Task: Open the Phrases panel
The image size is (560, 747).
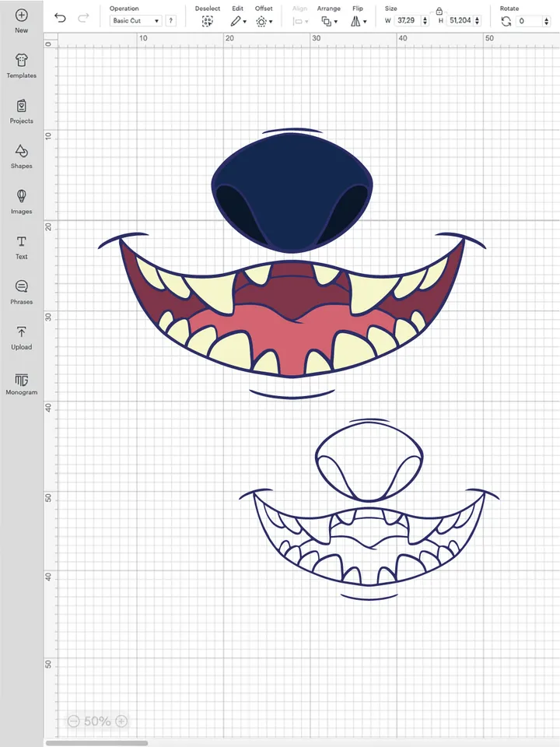Action: (x=22, y=291)
